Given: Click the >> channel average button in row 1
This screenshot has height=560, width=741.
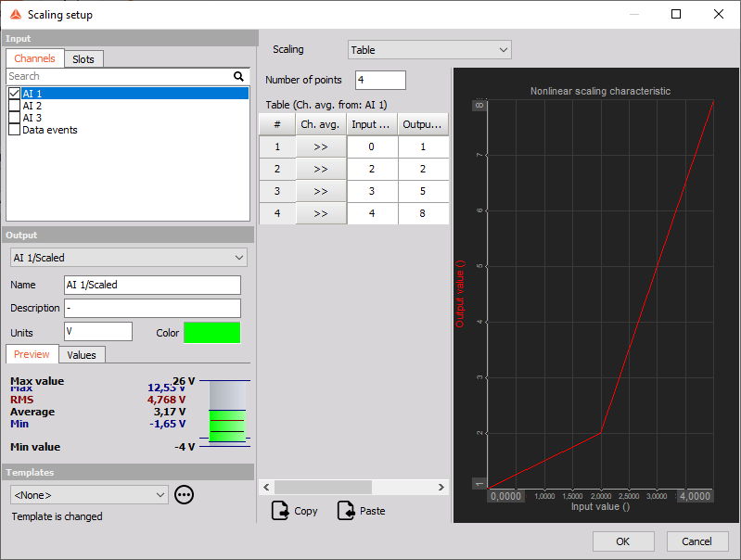Looking at the screenshot, I should [x=321, y=147].
